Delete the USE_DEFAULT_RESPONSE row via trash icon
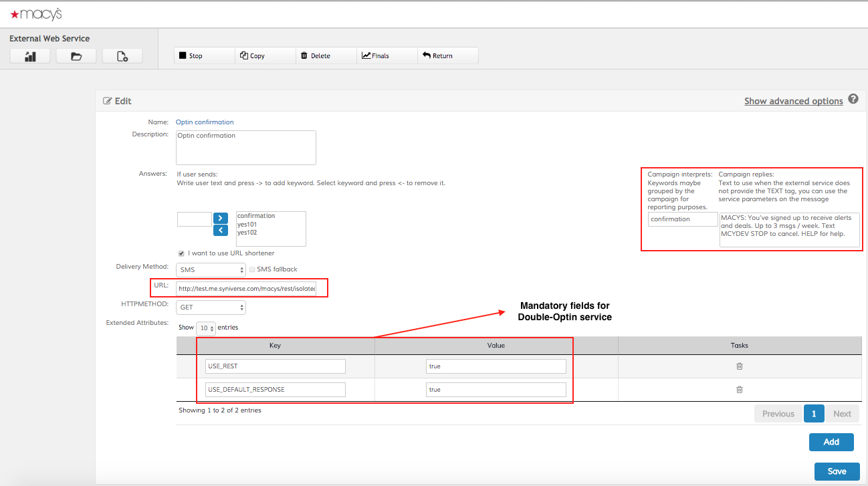The width and height of the screenshot is (868, 486). click(740, 390)
